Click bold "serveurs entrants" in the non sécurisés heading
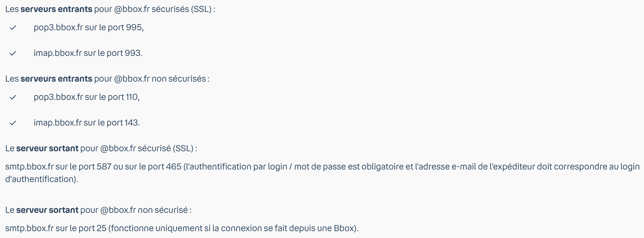 point(56,79)
